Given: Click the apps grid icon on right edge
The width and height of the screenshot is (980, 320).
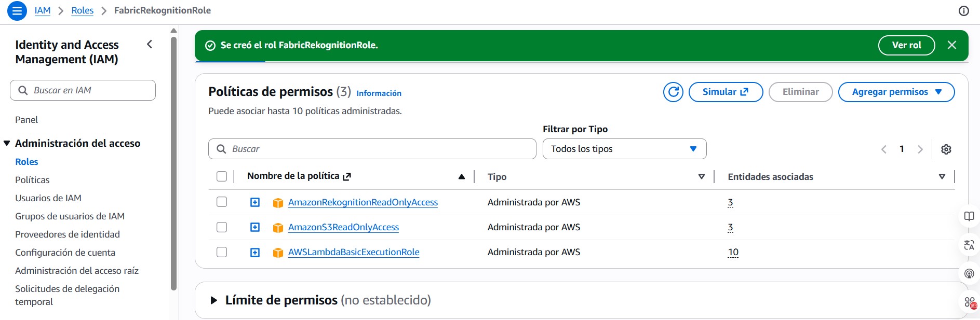Looking at the screenshot, I should coord(969,302).
